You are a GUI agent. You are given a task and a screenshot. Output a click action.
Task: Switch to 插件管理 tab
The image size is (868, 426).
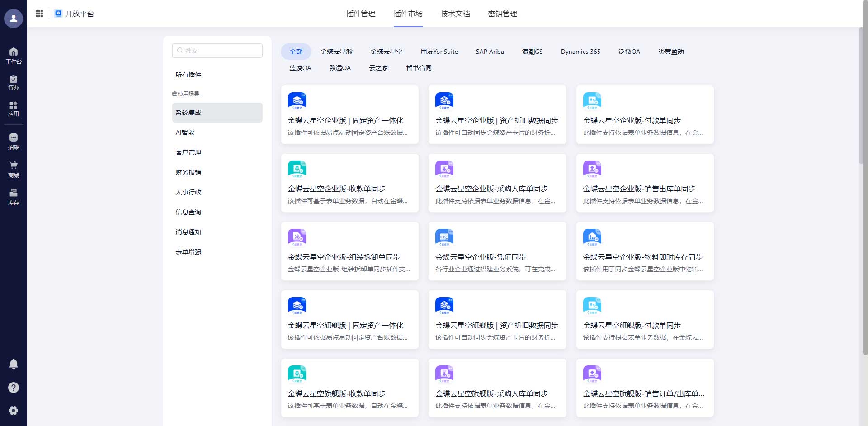[361, 14]
